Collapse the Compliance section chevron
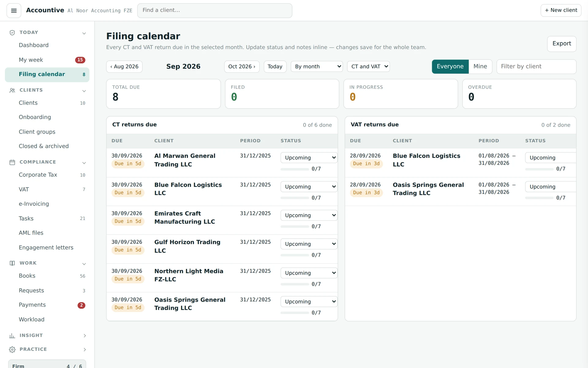This screenshot has height=368, width=588. point(84,163)
